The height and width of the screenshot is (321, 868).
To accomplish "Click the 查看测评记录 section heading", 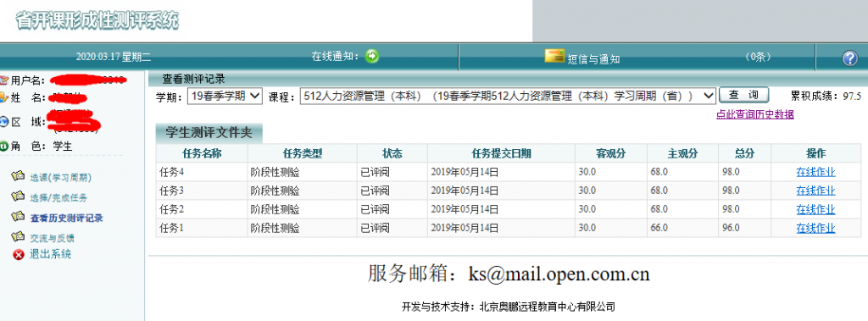I will (194, 79).
